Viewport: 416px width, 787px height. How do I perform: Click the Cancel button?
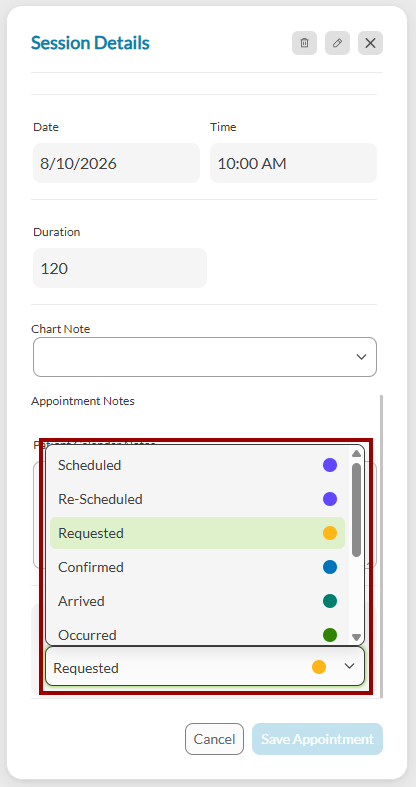click(x=214, y=739)
